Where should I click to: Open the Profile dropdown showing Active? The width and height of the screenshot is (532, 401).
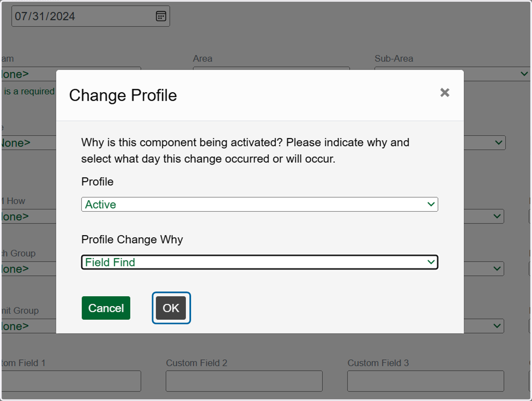tap(260, 204)
